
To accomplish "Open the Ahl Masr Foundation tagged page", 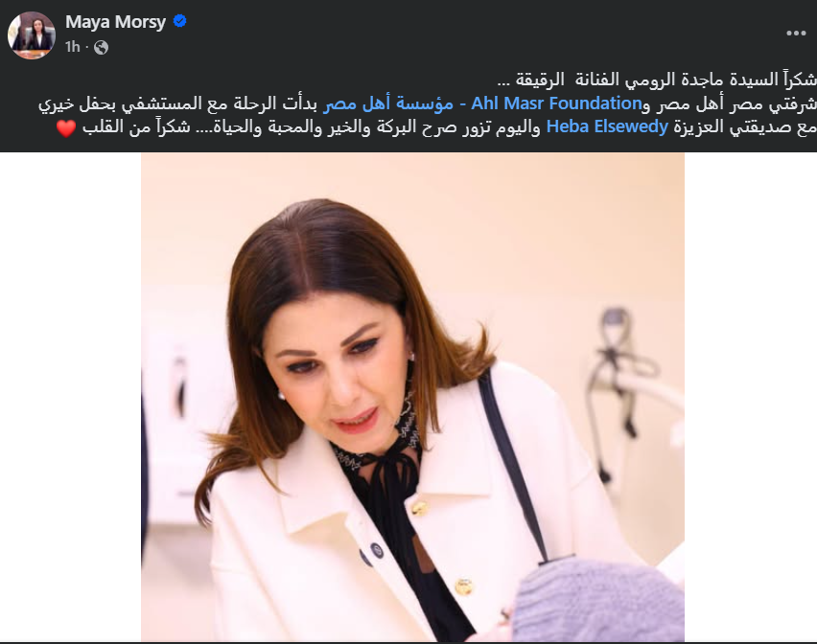I will 556,103.
